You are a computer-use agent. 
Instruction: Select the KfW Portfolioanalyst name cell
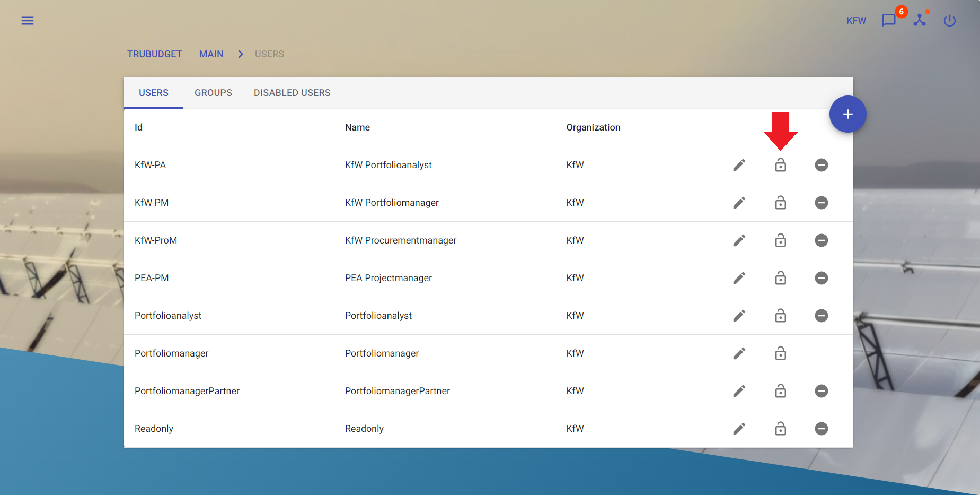pyautogui.click(x=389, y=165)
